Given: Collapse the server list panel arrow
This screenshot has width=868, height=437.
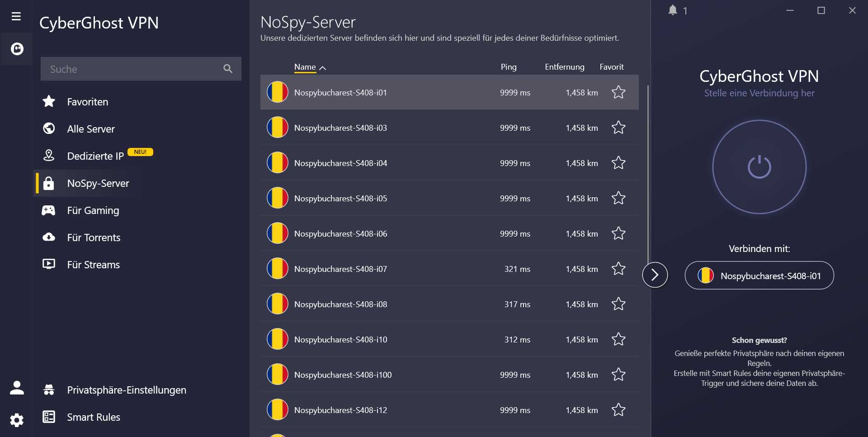Looking at the screenshot, I should 655,275.
